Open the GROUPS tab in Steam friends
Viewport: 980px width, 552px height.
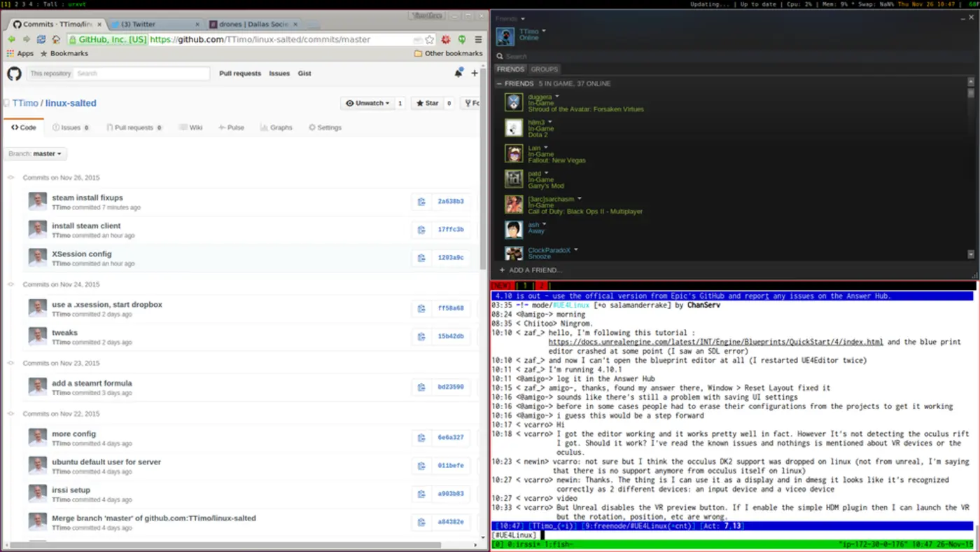[x=545, y=69]
